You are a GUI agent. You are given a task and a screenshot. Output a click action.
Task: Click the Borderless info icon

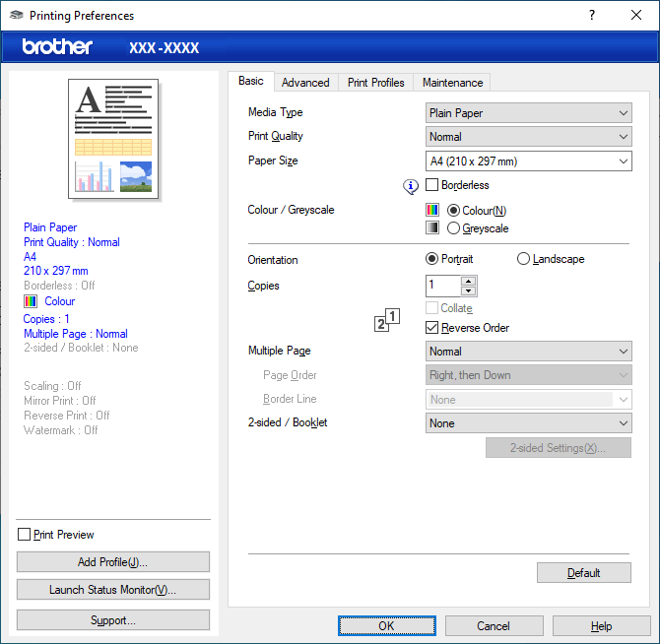[411, 186]
